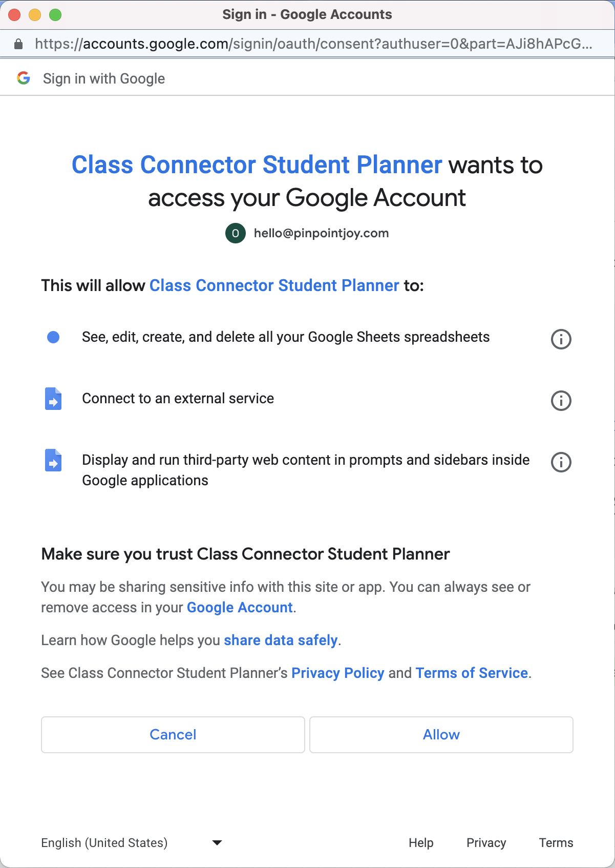Click Allow to grant access

[x=441, y=734]
